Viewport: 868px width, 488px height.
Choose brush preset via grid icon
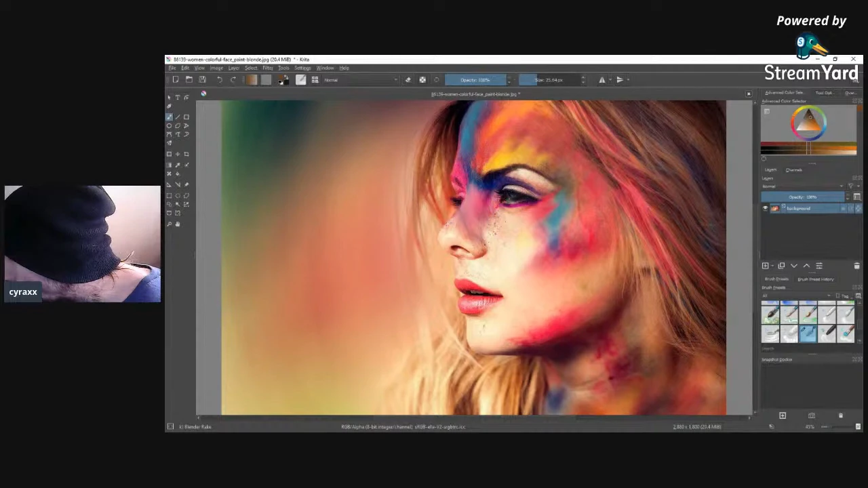315,80
